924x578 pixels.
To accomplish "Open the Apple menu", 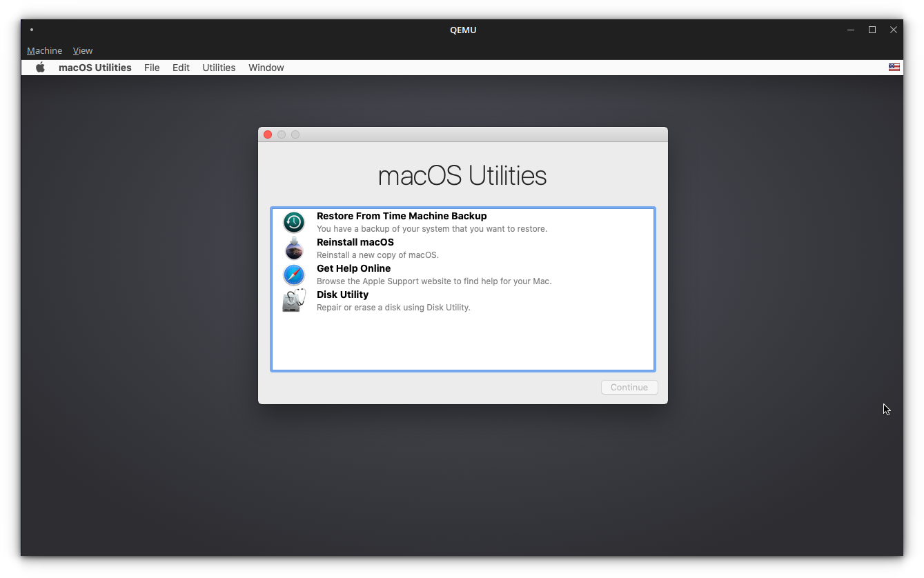I will tap(40, 67).
